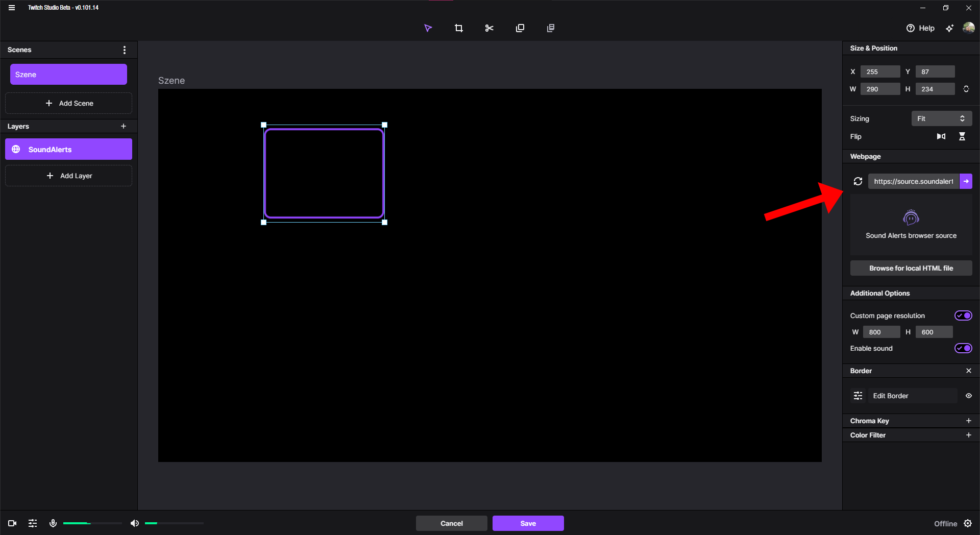The height and width of the screenshot is (535, 980).
Task: Select the SoundAlerts layer
Action: click(x=68, y=149)
